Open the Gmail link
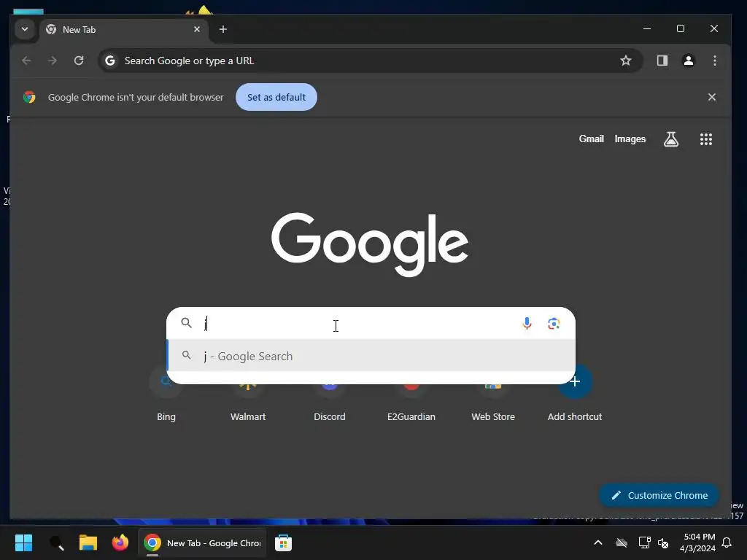This screenshot has height=560, width=747. (591, 139)
